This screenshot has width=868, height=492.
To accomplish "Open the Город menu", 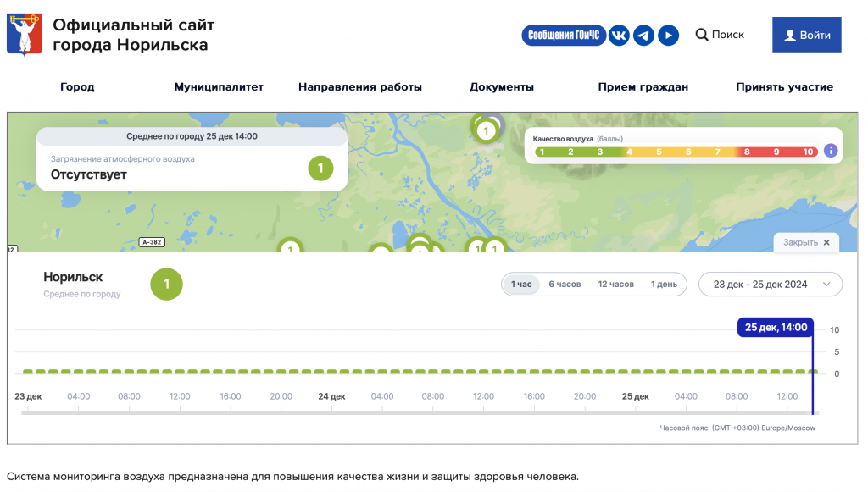I will 77,86.
